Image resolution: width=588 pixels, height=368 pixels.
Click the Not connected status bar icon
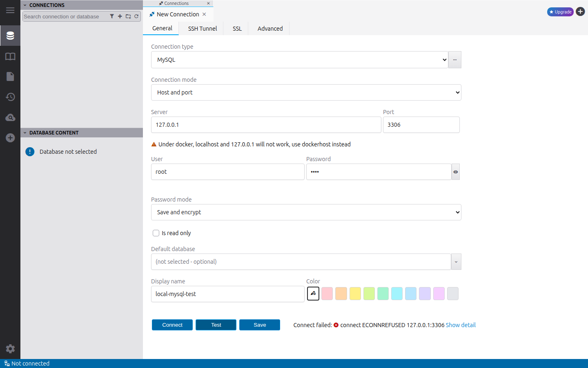pos(7,364)
